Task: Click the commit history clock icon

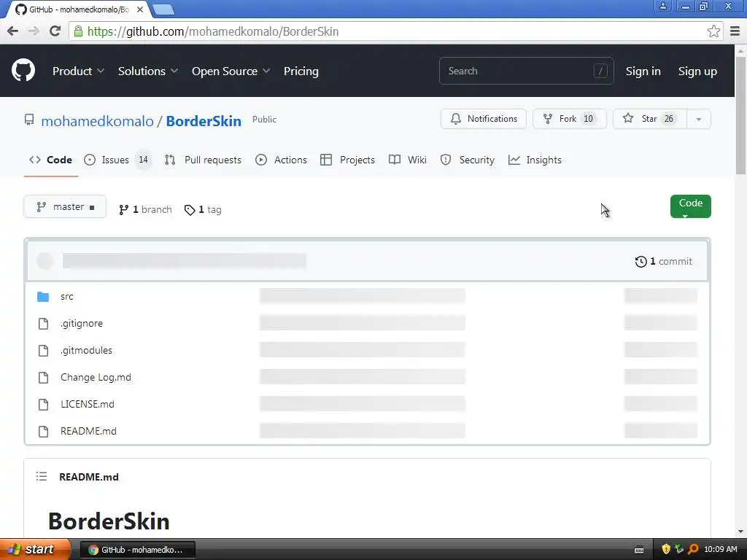Action: 640,262
